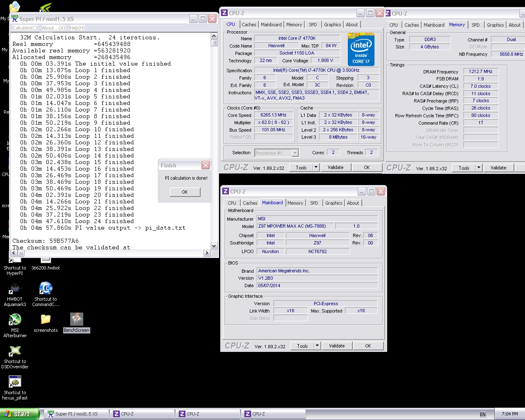
Task: Expand Tools dropdown arrow in CPU window
Action: click(x=316, y=167)
